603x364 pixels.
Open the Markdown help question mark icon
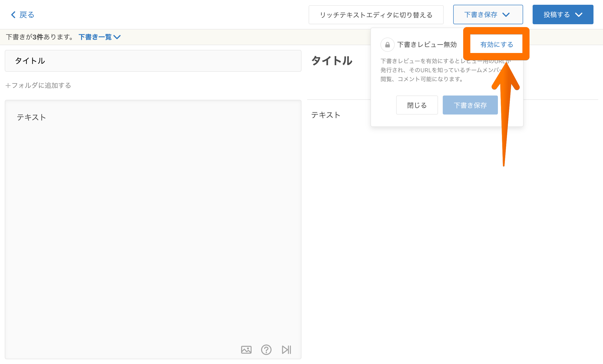[266, 350]
